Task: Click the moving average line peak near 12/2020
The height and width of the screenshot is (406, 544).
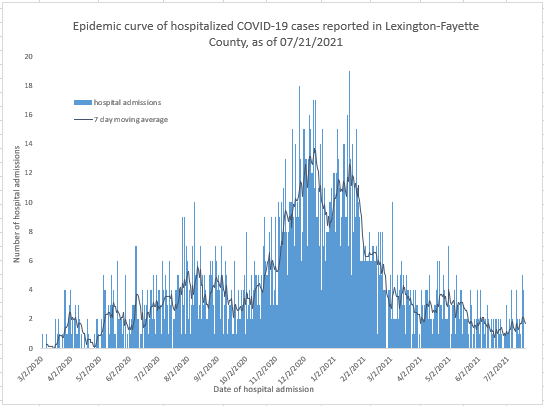Action: click(x=315, y=149)
